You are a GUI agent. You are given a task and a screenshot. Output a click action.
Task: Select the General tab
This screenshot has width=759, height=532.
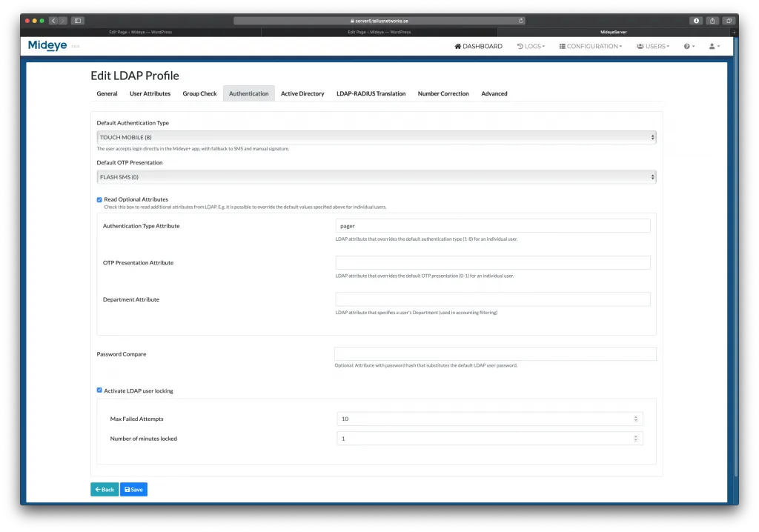(x=107, y=93)
